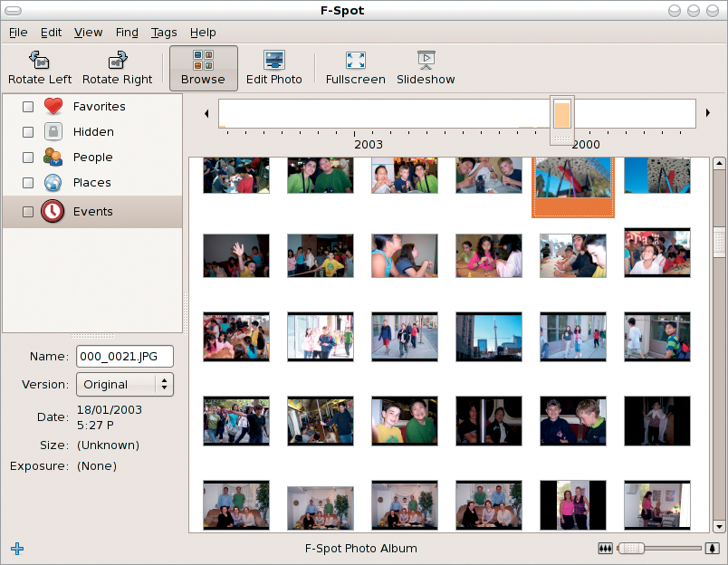Viewport: 728px width, 565px height.
Task: Select the Places tag label
Action: (x=92, y=183)
